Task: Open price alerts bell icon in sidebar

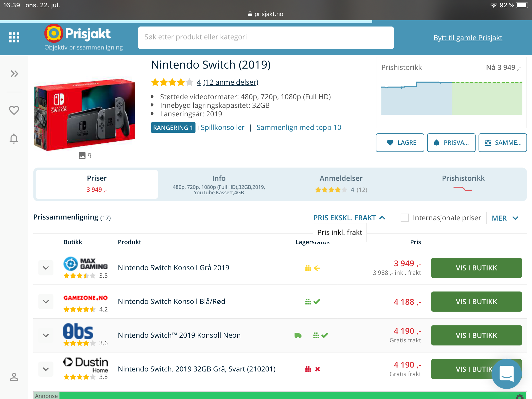Action: pos(14,139)
